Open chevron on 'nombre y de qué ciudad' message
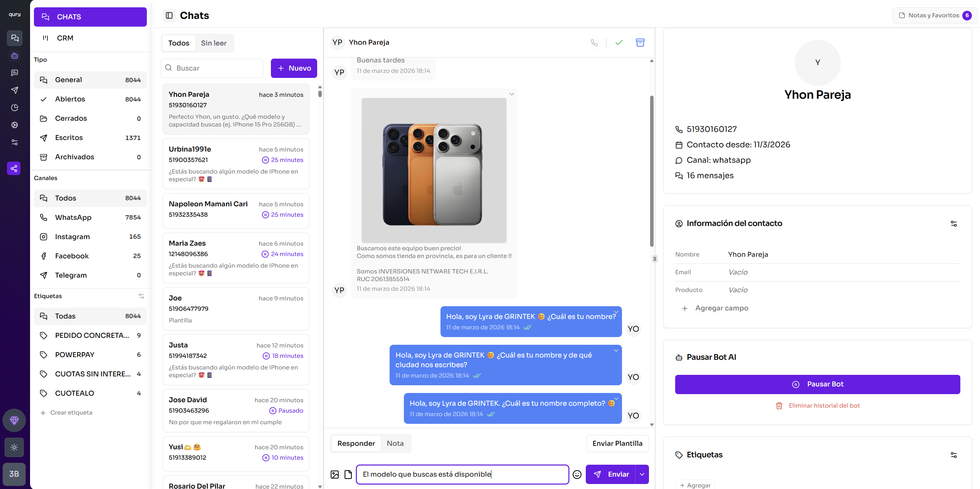Screen dimensions: 980x489 pos(616,351)
